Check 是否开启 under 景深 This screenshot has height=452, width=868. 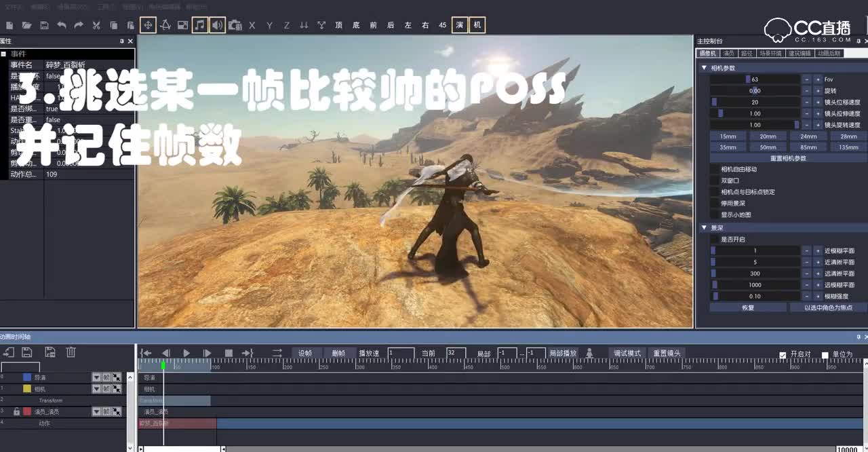click(714, 239)
